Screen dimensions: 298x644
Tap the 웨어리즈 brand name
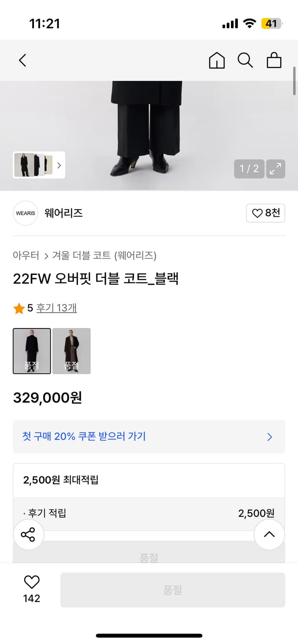(x=64, y=213)
